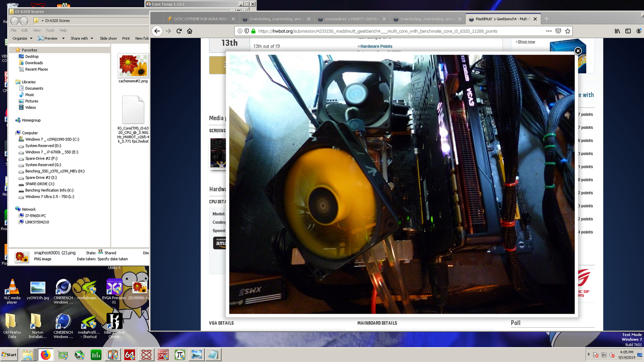Open the Edit menu in Explorer
Image resolution: width=644 pixels, height=362 pixels.
tap(24, 30)
